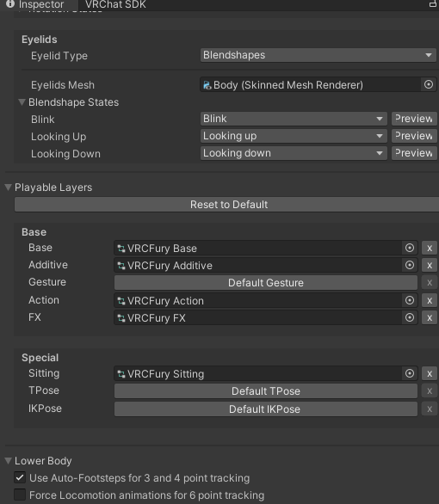
Task: Clear the Sitting layer controller with X
Action: coord(430,374)
